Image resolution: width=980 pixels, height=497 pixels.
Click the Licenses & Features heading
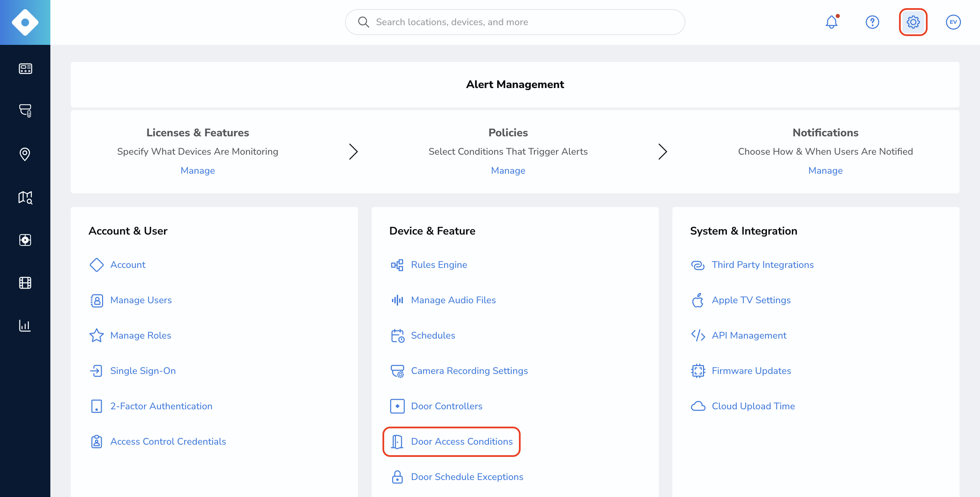point(197,133)
